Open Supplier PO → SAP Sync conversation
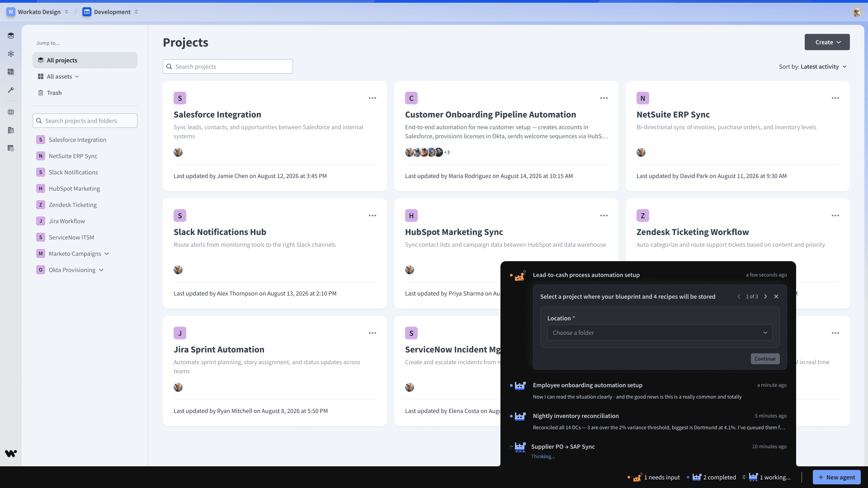The image size is (868, 488). coord(648,451)
